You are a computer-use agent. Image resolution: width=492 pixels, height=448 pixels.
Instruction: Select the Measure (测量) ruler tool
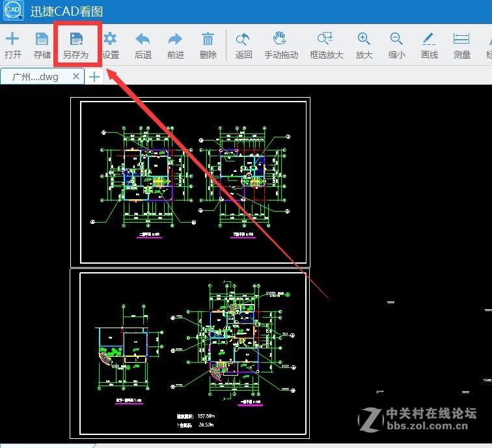(x=461, y=45)
